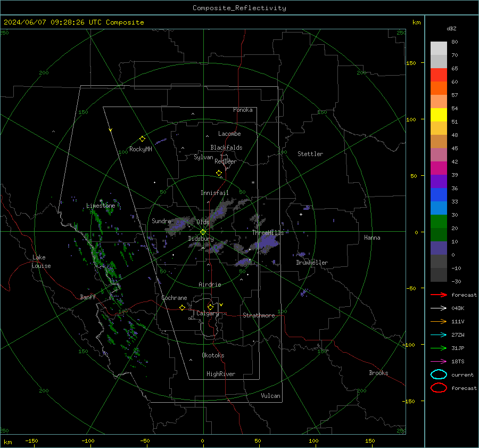Click the yellow diamond marker near RockyMH
Viewport: 479px width, 448px height.
(x=142, y=139)
